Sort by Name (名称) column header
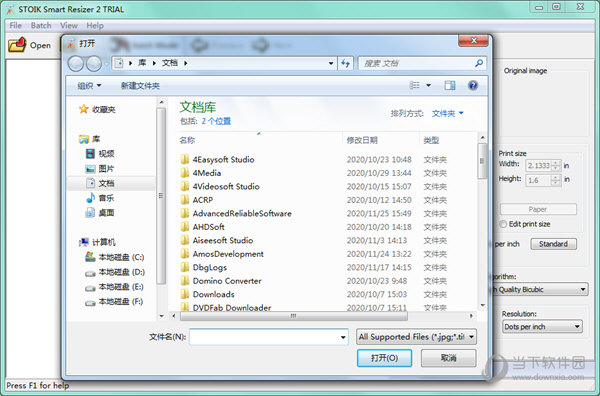Image resolution: width=600 pixels, height=396 pixels. (259, 140)
